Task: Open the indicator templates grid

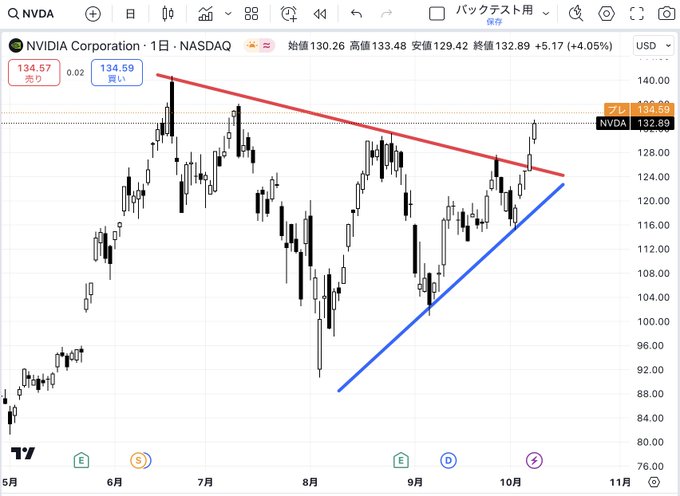Action: click(x=252, y=14)
